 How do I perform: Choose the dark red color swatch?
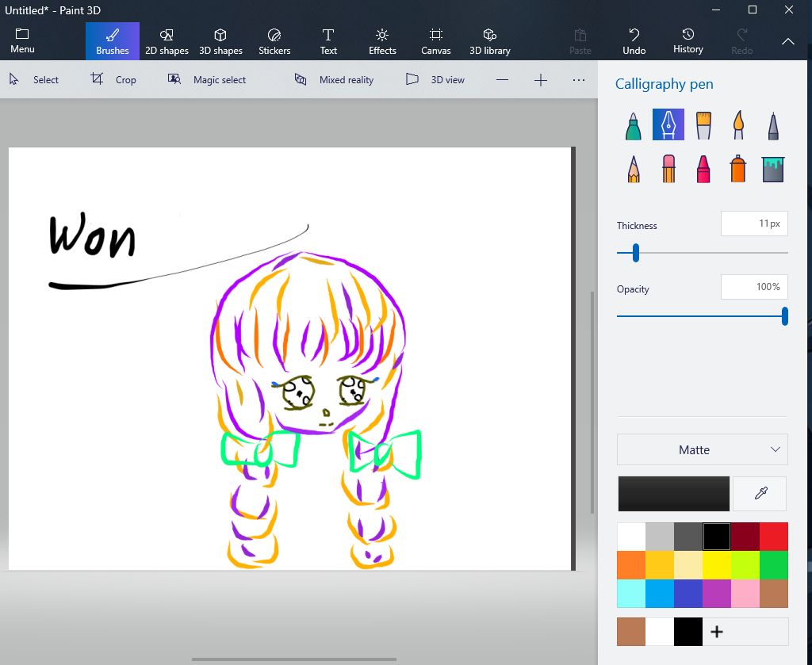point(745,537)
